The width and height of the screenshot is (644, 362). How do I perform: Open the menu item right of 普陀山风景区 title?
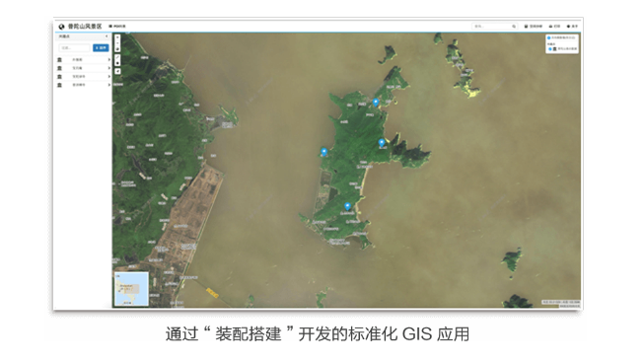tap(117, 27)
